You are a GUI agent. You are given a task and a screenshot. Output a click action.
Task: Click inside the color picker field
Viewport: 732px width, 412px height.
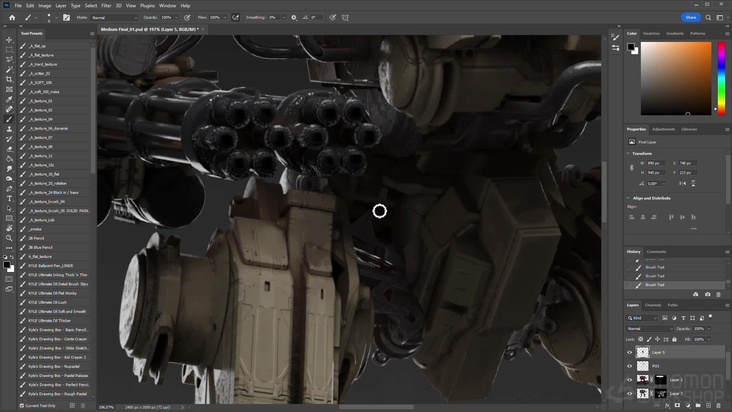click(x=676, y=78)
